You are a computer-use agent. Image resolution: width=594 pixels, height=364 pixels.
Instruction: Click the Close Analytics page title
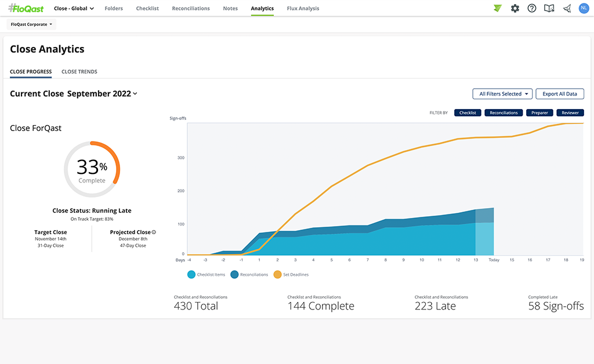48,49
